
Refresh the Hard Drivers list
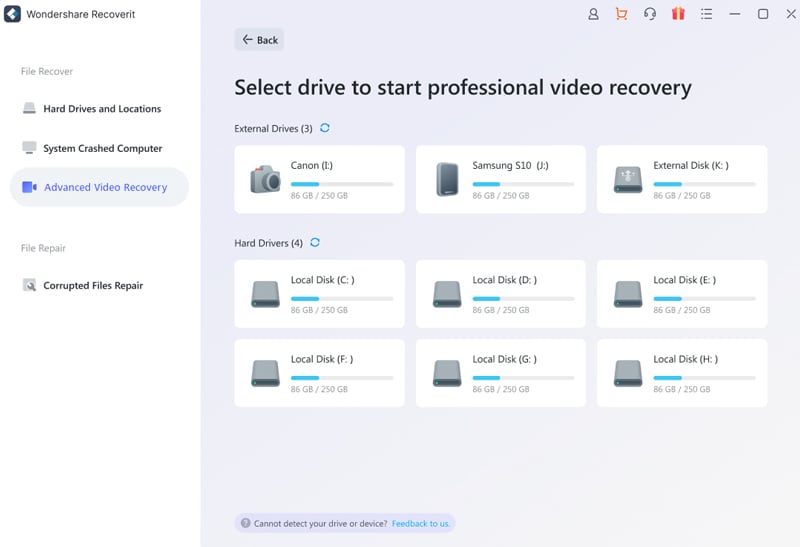[315, 242]
